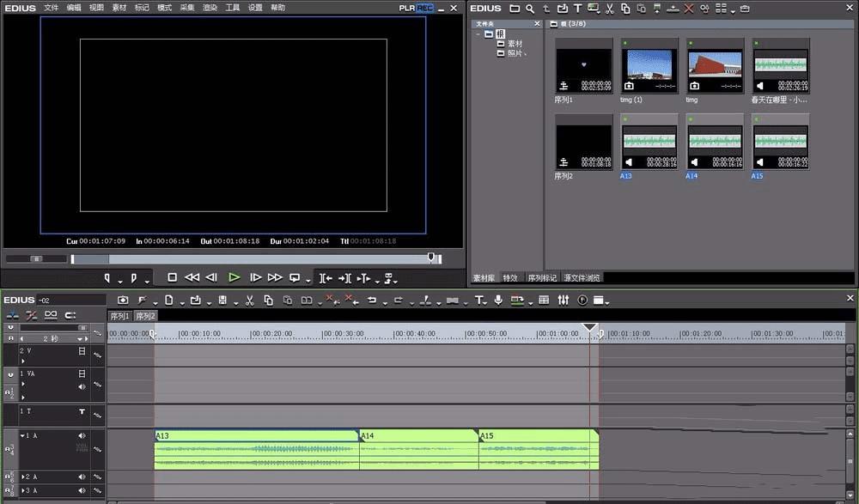Click the T add title icon in bin
The width and height of the screenshot is (859, 504).
(x=578, y=9)
